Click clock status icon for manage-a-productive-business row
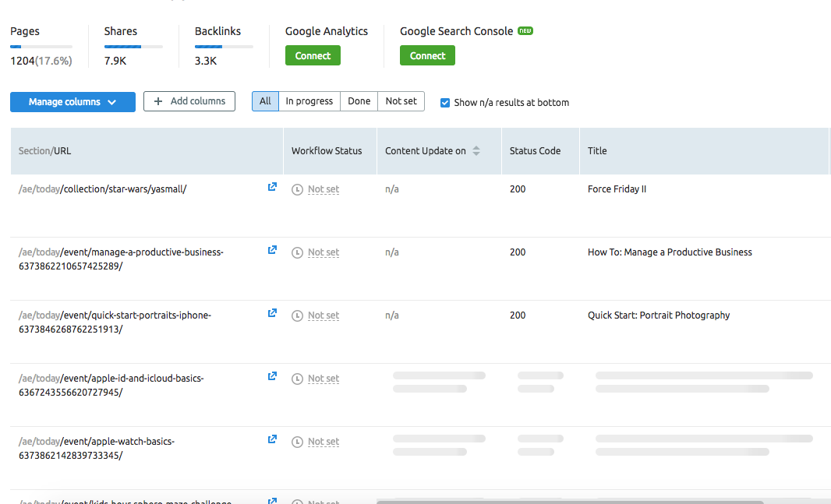The width and height of the screenshot is (831, 504). (297, 252)
